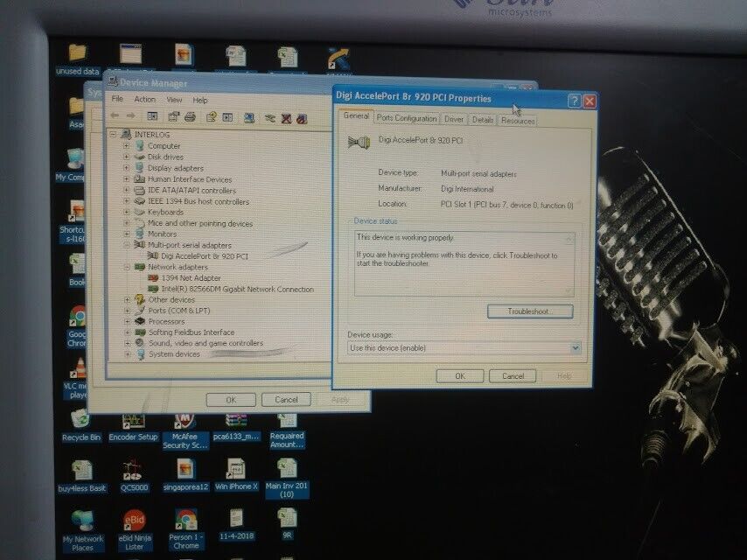This screenshot has width=747, height=560.
Task: Expand the Display adapters node
Action: click(126, 167)
